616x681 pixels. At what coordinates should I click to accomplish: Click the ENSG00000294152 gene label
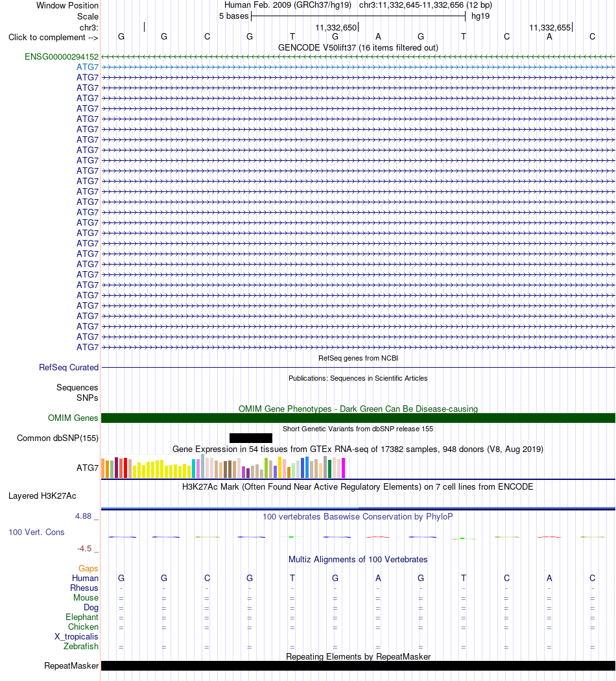(62, 57)
